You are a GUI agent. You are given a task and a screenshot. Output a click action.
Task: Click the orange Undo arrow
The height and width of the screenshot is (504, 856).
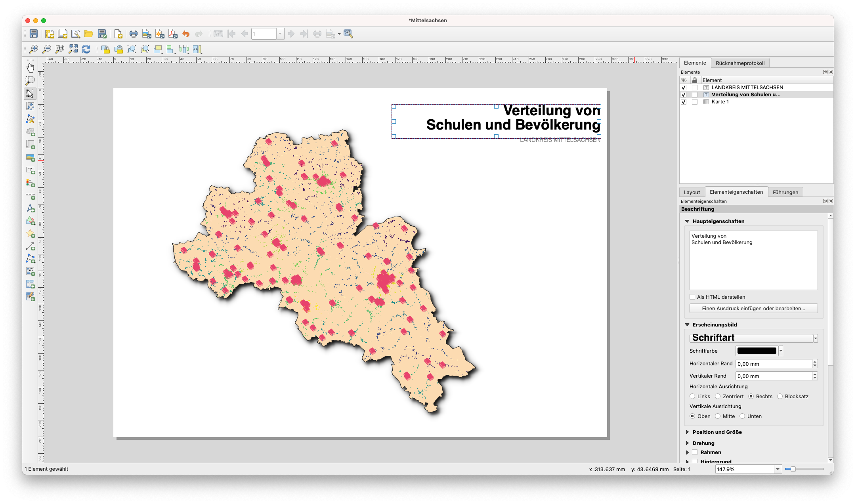pos(186,34)
